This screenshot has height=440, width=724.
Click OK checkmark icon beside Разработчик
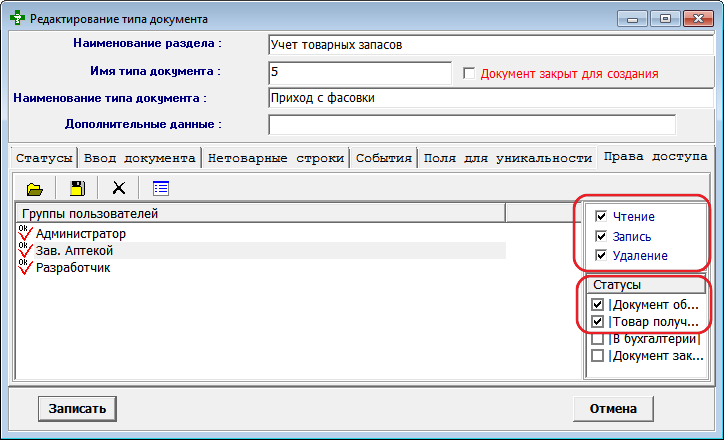[x=25, y=267]
